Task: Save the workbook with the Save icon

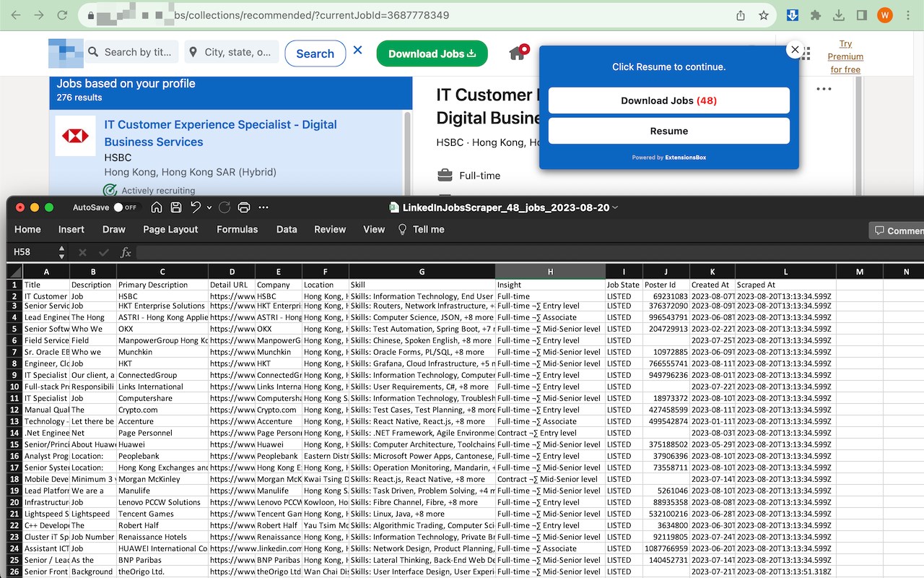Action: tap(176, 207)
